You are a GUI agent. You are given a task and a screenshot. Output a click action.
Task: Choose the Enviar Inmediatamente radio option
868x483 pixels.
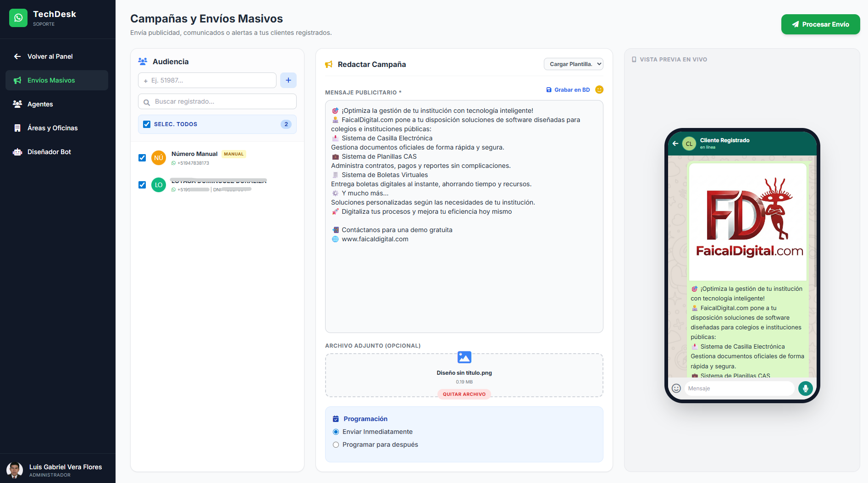point(336,432)
